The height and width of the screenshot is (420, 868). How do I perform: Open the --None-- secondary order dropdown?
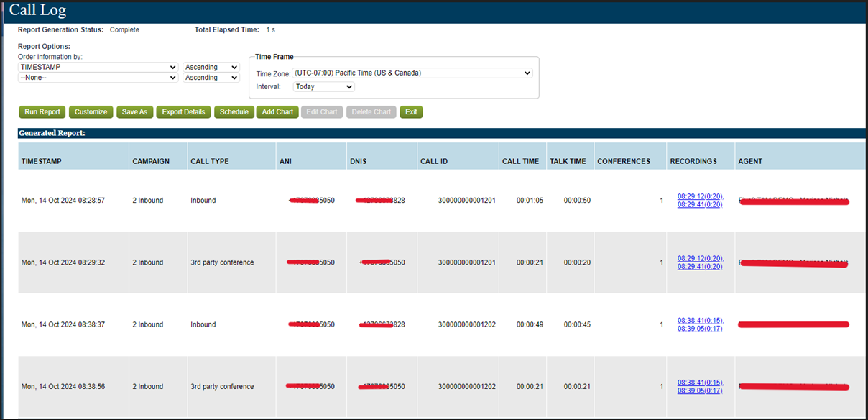(x=98, y=78)
